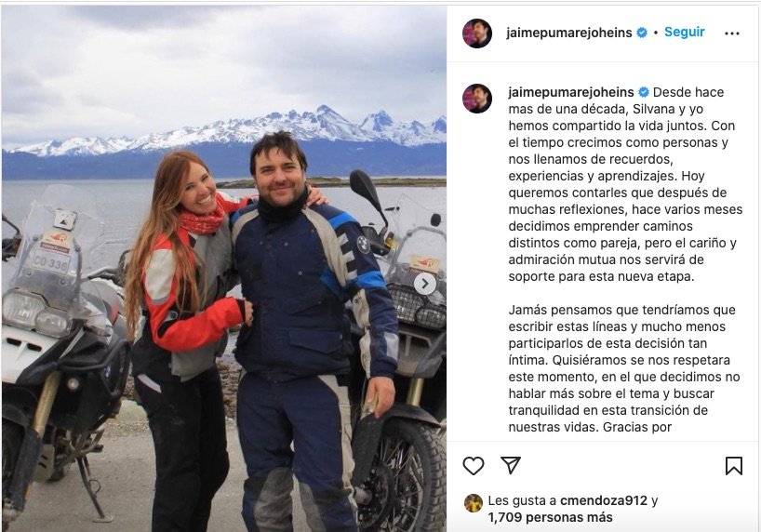Click the caption profile avatar
The image size is (761, 532).
(x=477, y=99)
